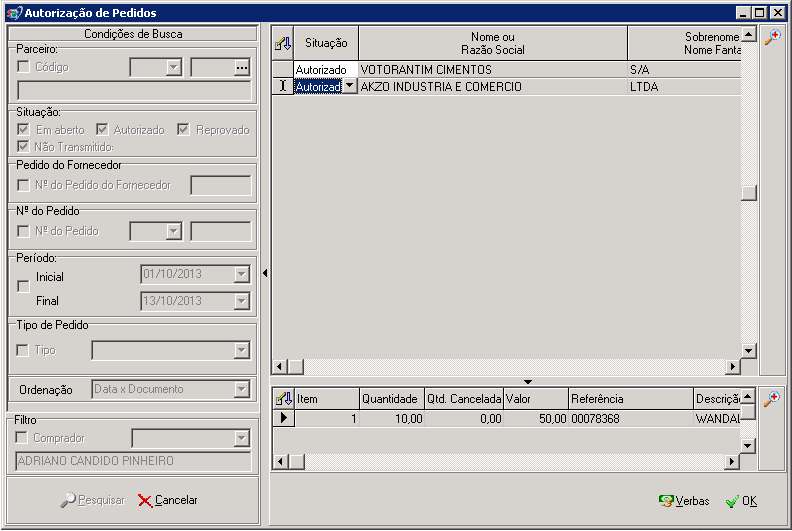Image resolution: width=792 pixels, height=531 pixels.
Task: Click the Quantidade column header
Action: pos(392,399)
